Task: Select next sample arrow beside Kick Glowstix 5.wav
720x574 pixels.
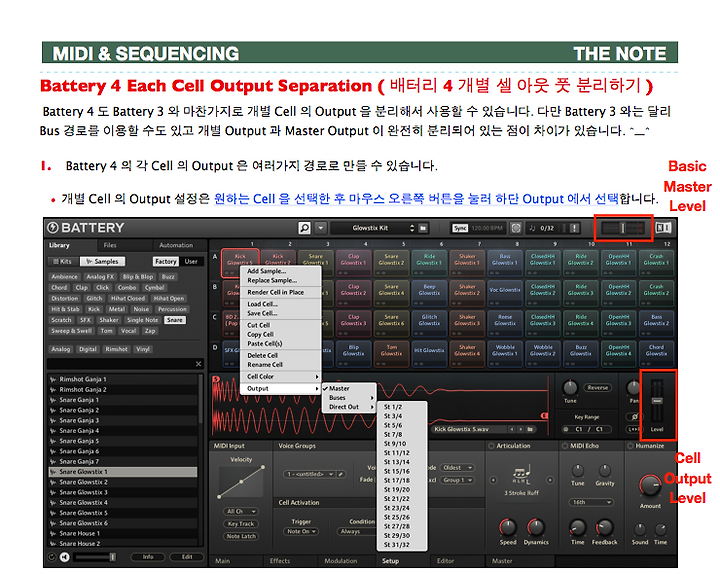Action: (x=521, y=429)
